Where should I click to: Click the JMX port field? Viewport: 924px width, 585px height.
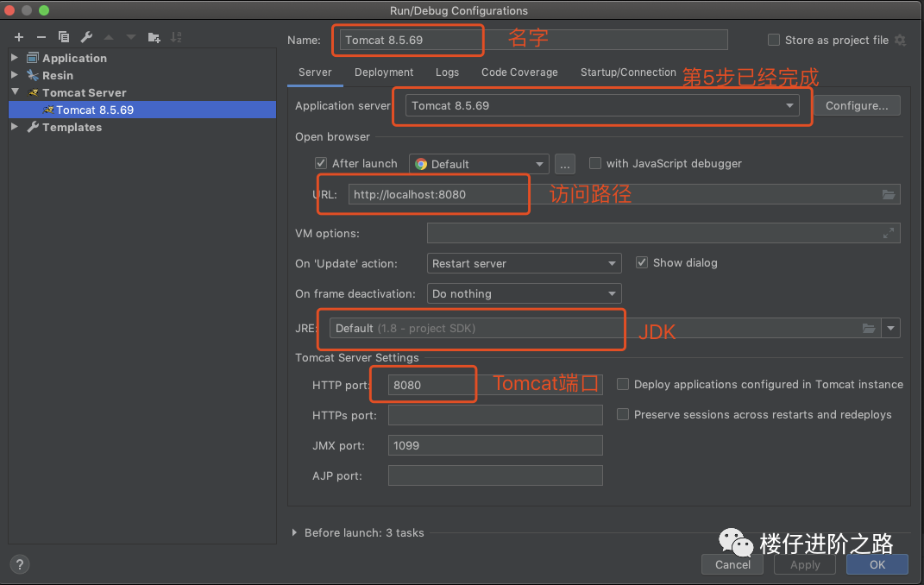[495, 445]
